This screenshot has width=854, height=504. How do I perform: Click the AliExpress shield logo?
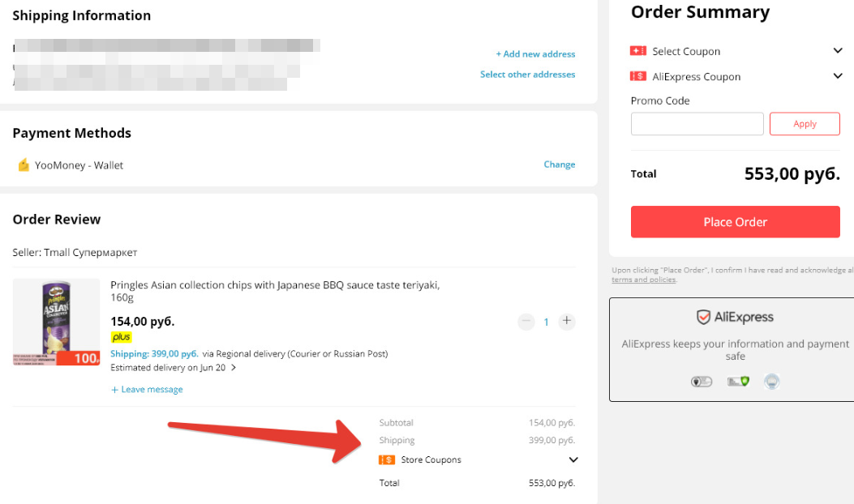point(704,317)
